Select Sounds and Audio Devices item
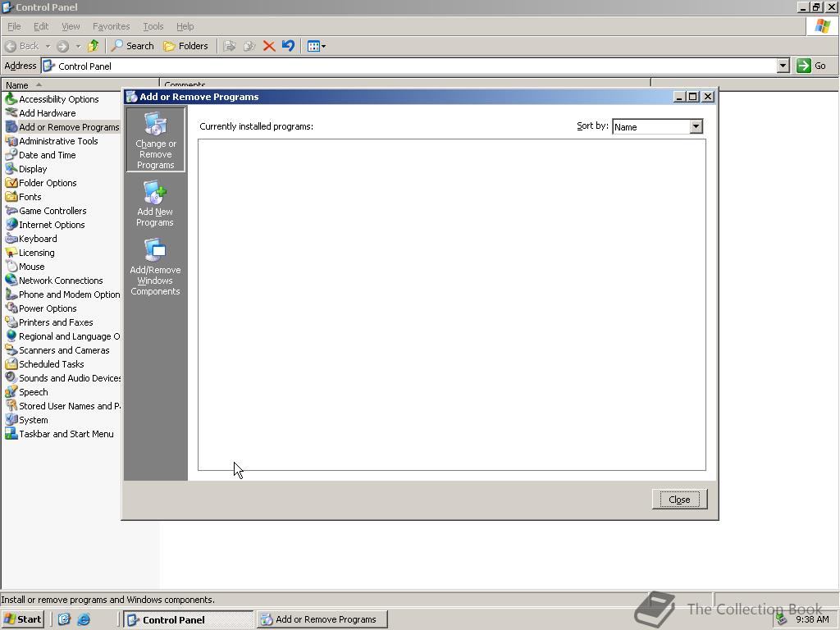The image size is (840, 630). (63, 377)
